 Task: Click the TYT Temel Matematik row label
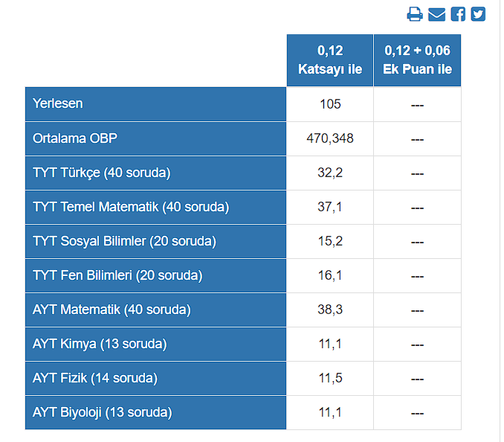[131, 207]
